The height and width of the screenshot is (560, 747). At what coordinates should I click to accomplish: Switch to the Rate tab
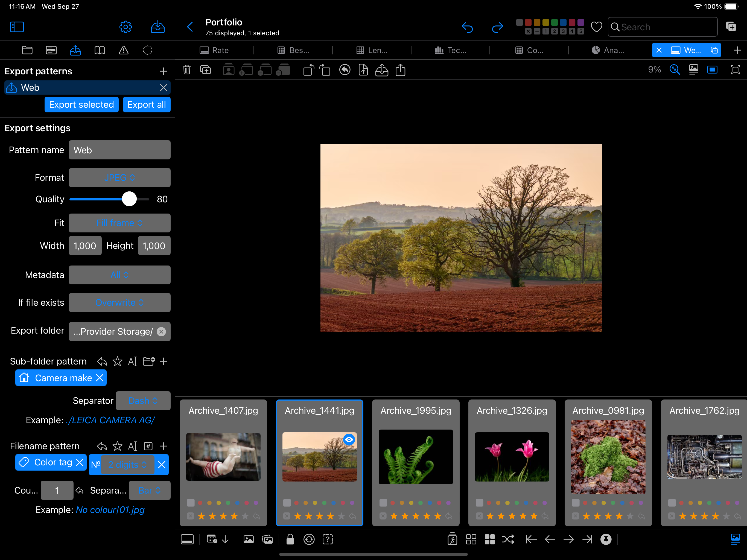click(x=214, y=50)
